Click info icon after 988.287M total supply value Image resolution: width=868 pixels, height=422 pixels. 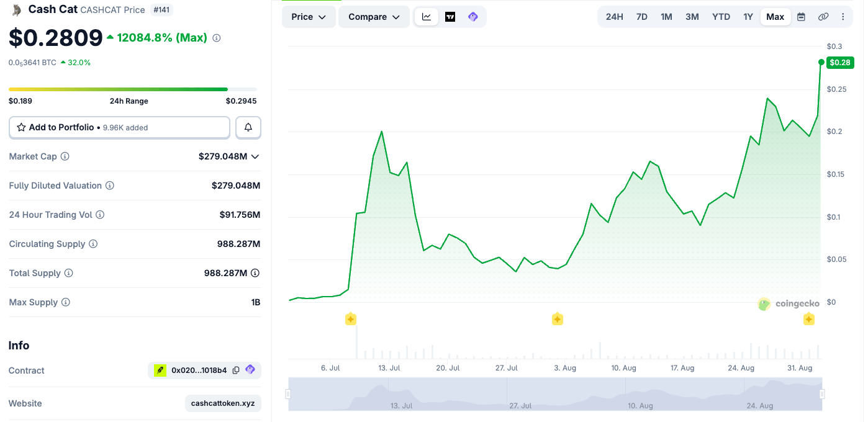coord(255,273)
